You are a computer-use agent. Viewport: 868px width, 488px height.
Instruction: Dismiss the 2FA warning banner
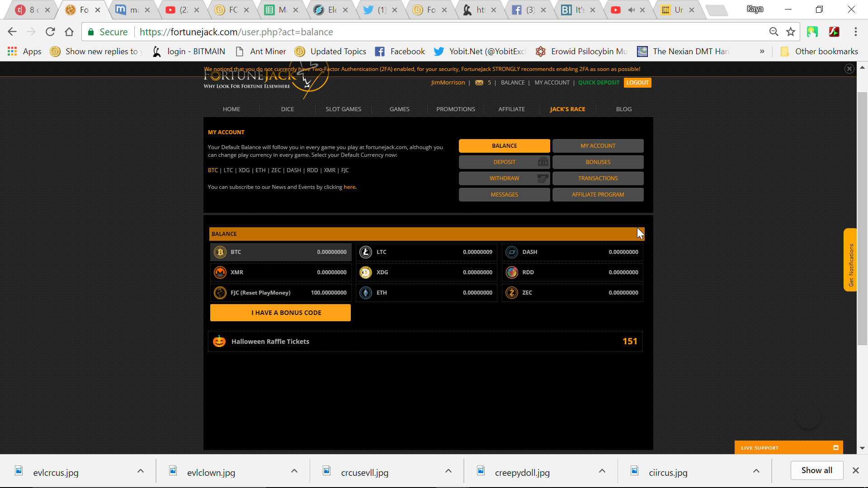pyautogui.click(x=849, y=69)
